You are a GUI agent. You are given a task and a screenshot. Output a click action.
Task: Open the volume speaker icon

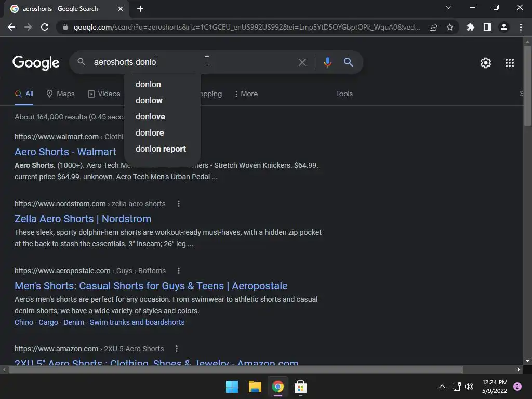(469, 387)
